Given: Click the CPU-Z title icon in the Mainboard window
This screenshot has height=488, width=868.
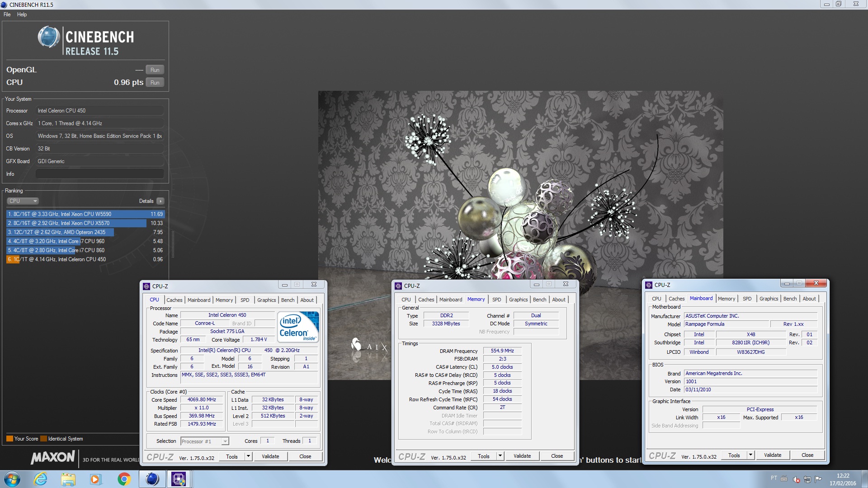Looking at the screenshot, I should pos(649,285).
